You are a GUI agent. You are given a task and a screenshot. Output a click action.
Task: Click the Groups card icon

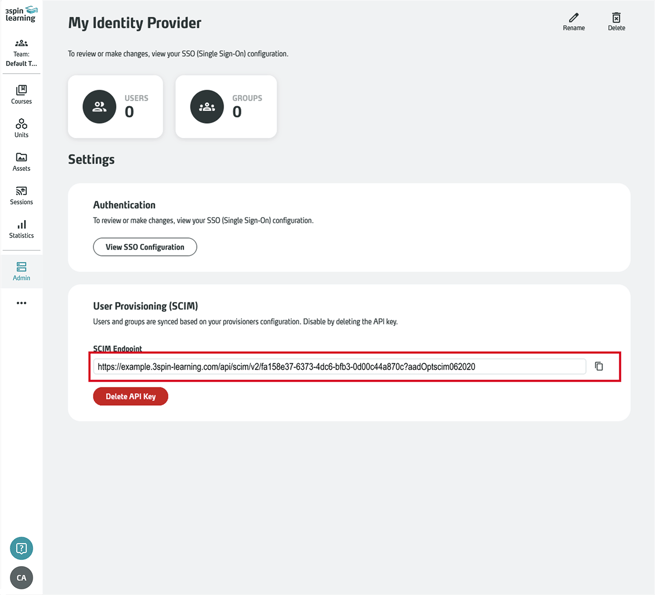click(x=207, y=107)
